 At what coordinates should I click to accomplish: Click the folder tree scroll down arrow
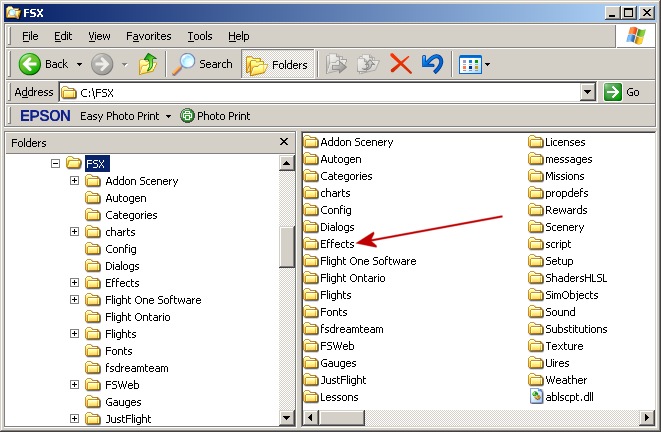point(287,418)
